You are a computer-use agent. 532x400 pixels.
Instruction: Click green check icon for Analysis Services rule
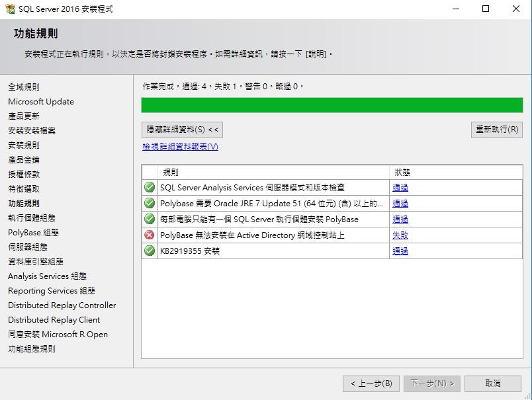[x=150, y=187]
